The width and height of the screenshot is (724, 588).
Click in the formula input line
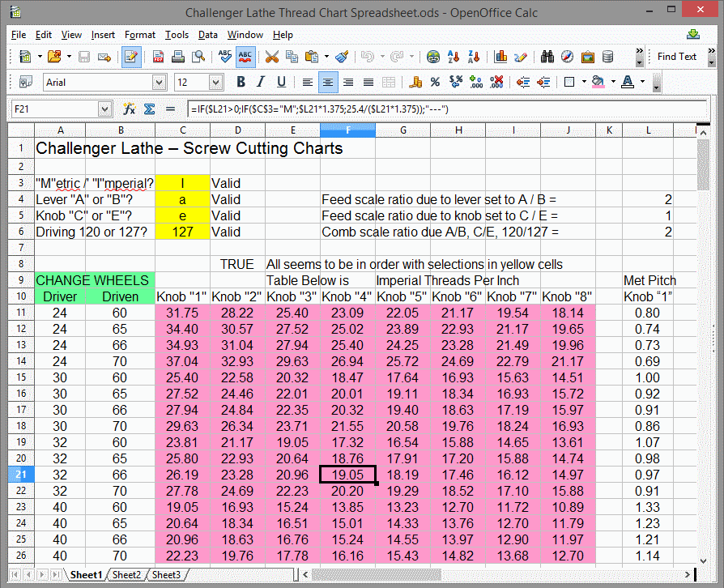[x=447, y=109]
